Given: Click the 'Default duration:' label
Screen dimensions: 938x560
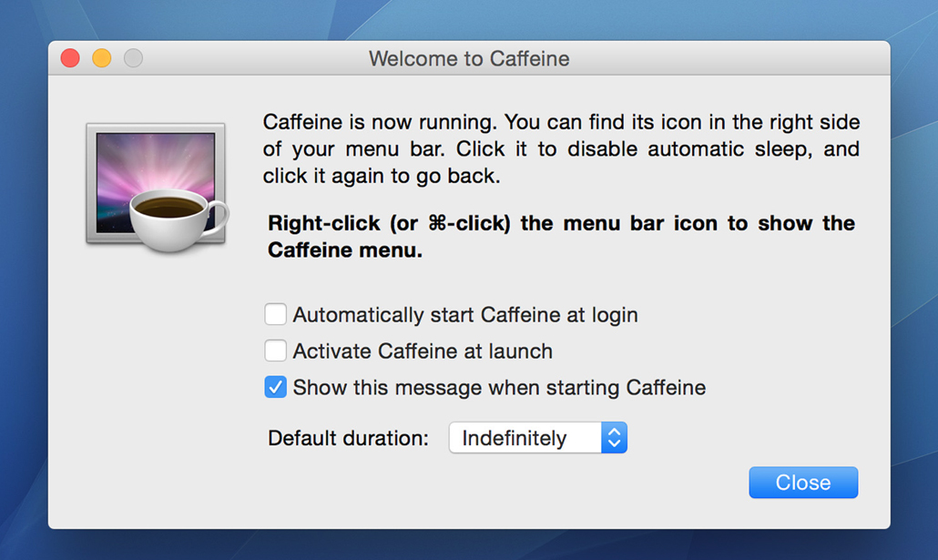Looking at the screenshot, I should (x=348, y=438).
